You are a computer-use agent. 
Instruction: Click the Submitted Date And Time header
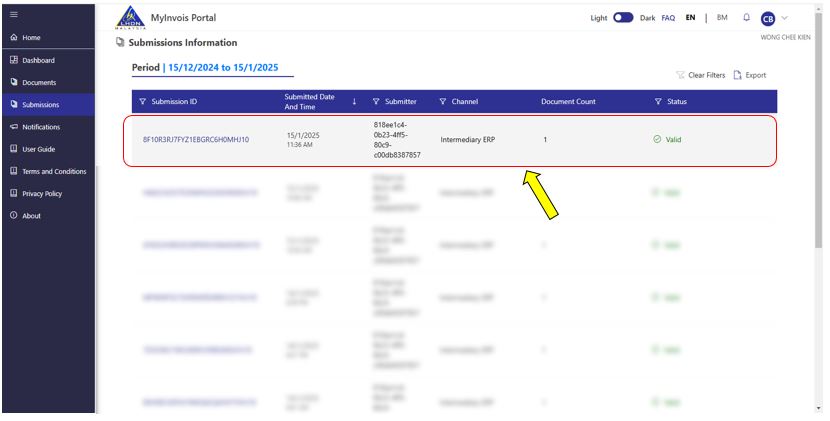click(x=309, y=102)
